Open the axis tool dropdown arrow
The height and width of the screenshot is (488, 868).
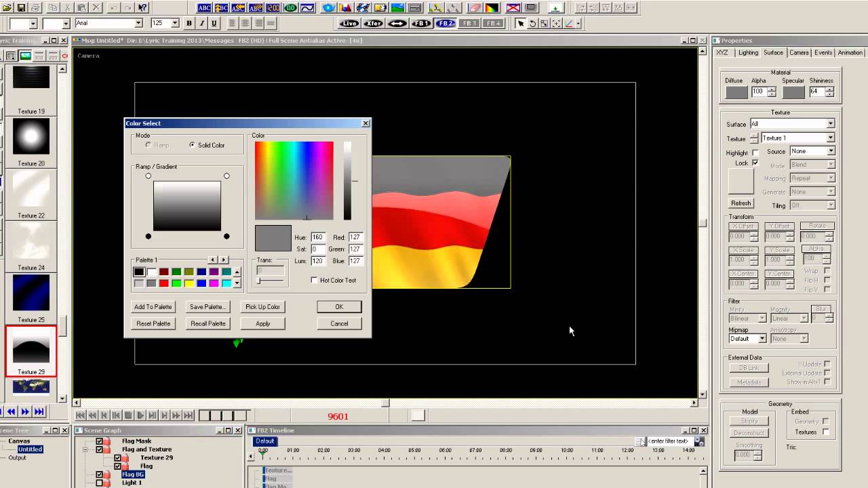pyautogui.click(x=578, y=23)
